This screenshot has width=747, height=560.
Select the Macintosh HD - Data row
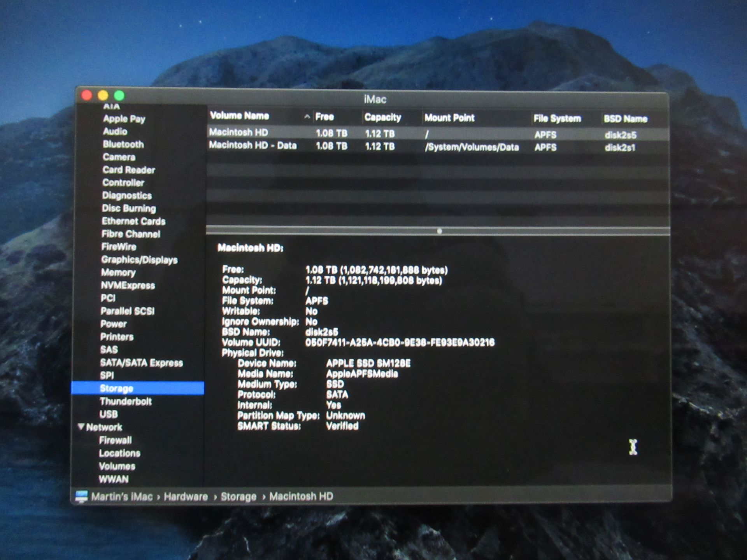[x=438, y=147]
